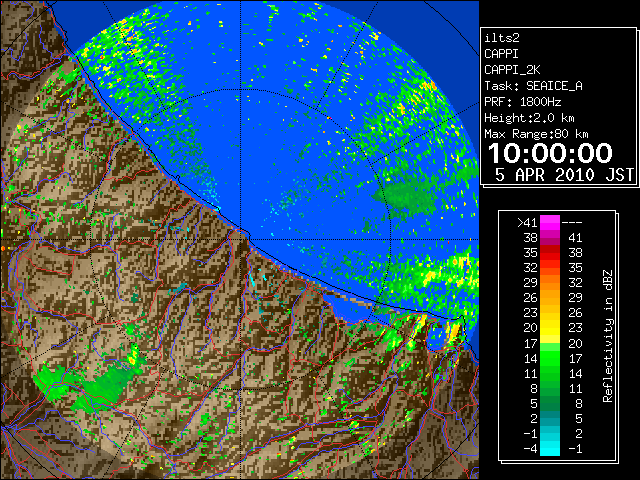This screenshot has height=480, width=640.
Task: Click the cyan -4 to -1 dBZ legend band
Action: [x=550, y=448]
